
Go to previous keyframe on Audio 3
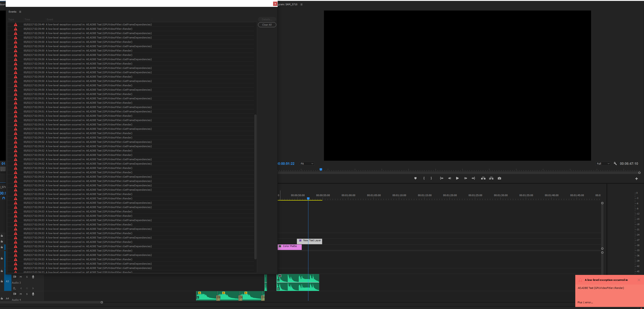click(x=21, y=288)
